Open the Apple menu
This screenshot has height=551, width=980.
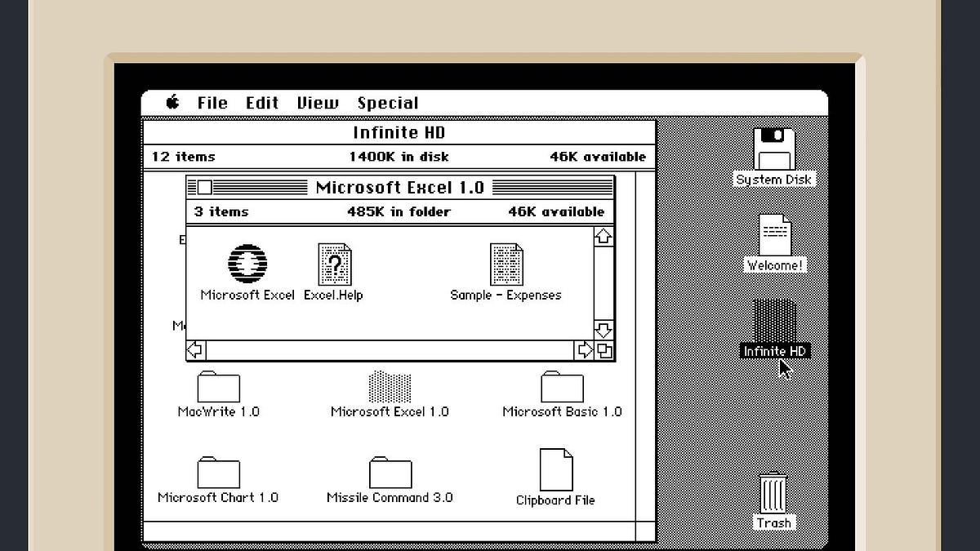point(172,103)
